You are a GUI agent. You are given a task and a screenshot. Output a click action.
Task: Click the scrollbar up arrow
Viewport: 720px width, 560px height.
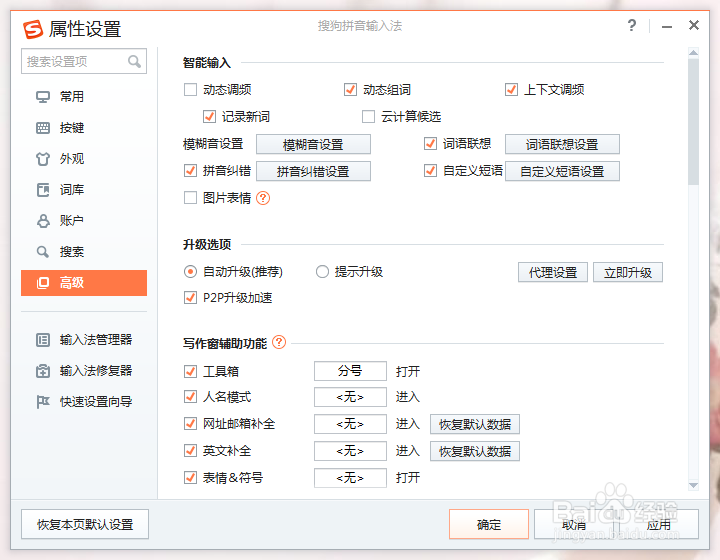coord(693,52)
